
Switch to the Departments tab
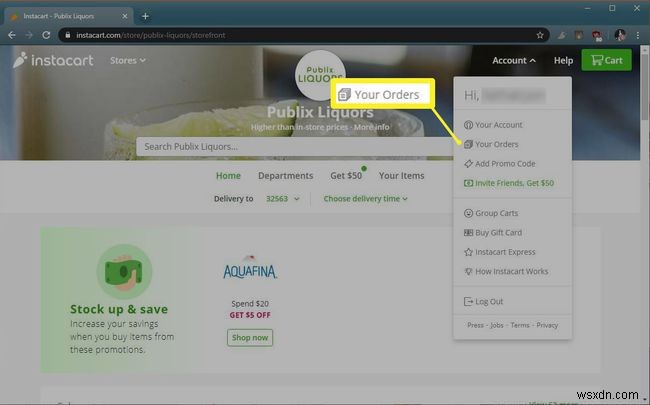tap(286, 176)
